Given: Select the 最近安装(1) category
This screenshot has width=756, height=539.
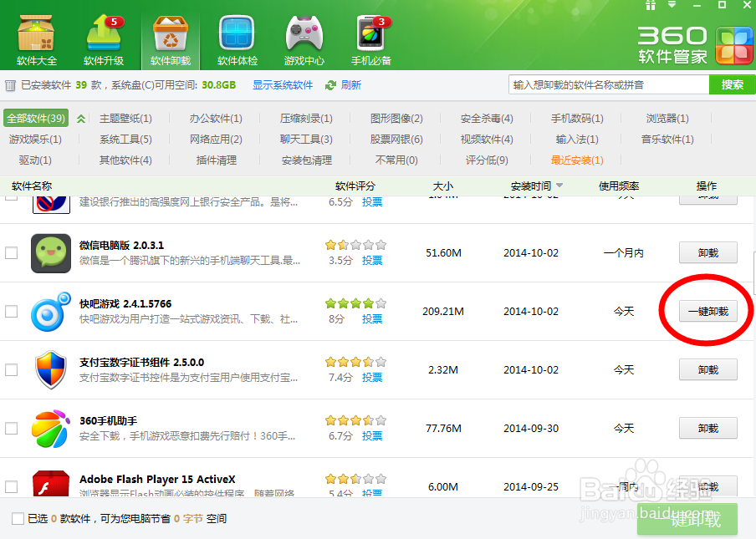Looking at the screenshot, I should pos(577,160).
